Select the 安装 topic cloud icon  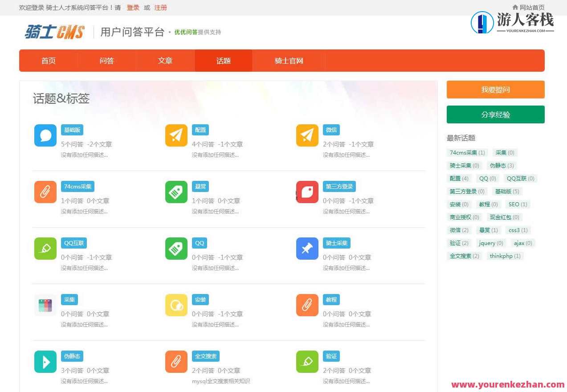(176, 305)
